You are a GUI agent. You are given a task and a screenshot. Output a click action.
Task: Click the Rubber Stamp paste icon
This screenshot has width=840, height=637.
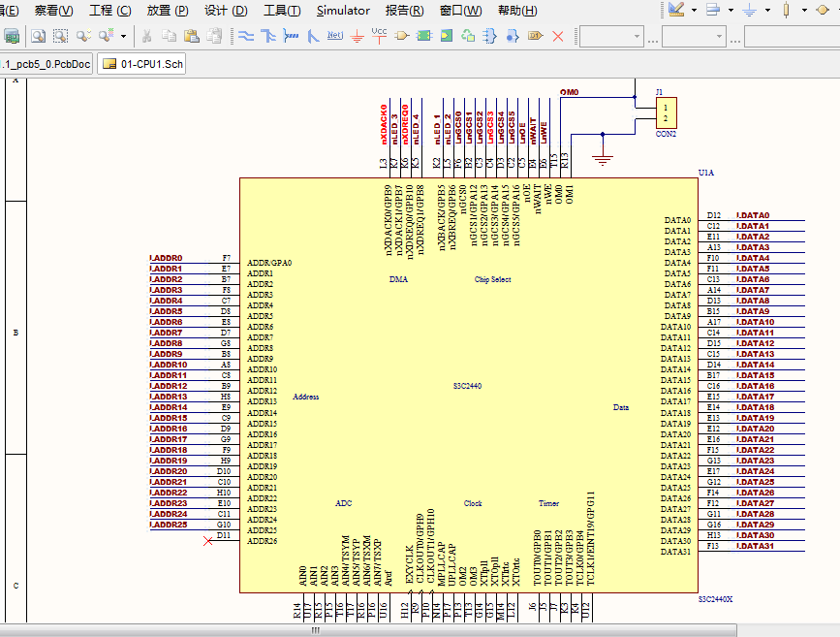point(214,36)
